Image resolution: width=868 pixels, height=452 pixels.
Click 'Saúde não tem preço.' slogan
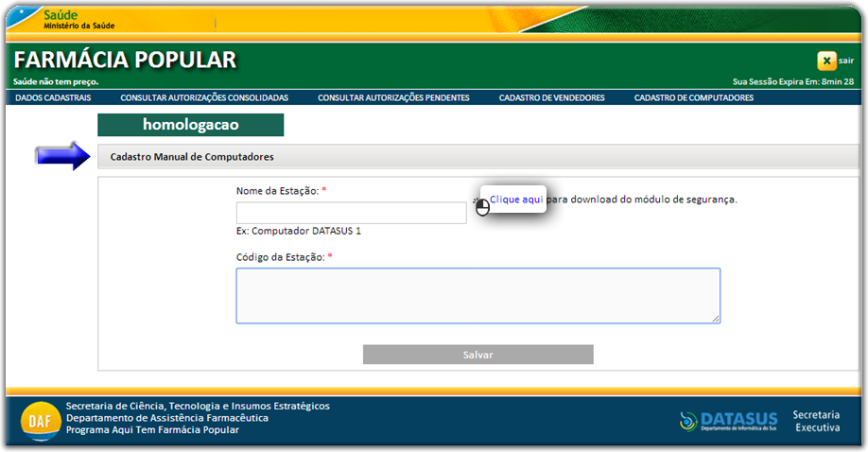[56, 81]
